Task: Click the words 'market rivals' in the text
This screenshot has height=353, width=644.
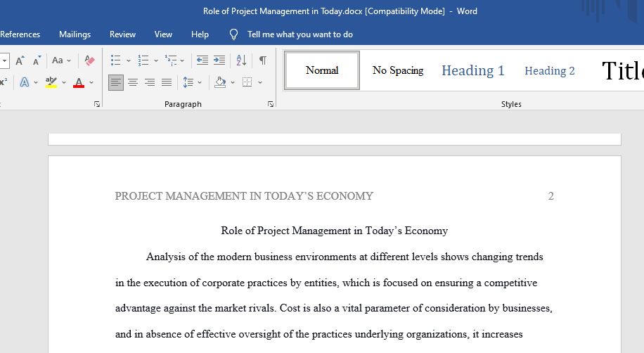Action: [245, 308]
